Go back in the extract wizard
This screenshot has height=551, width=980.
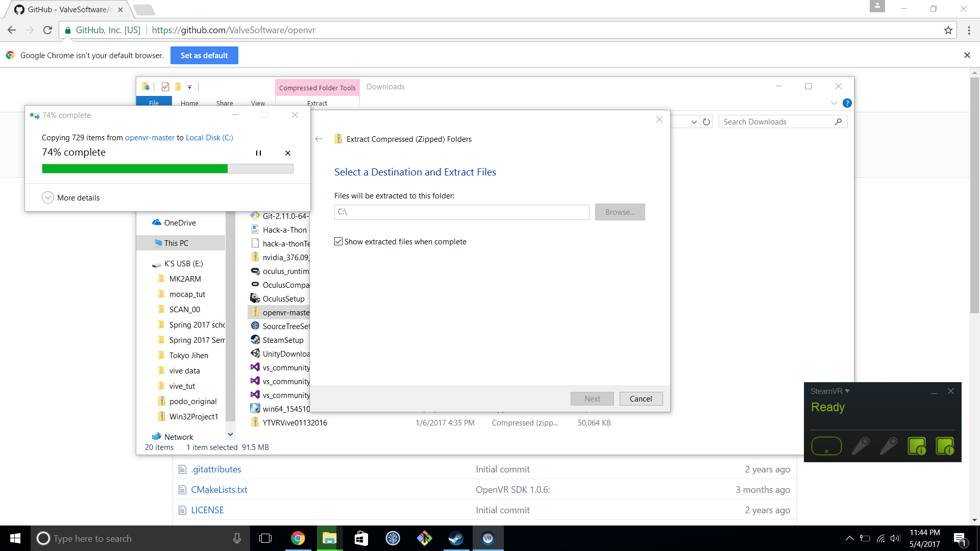(x=319, y=139)
